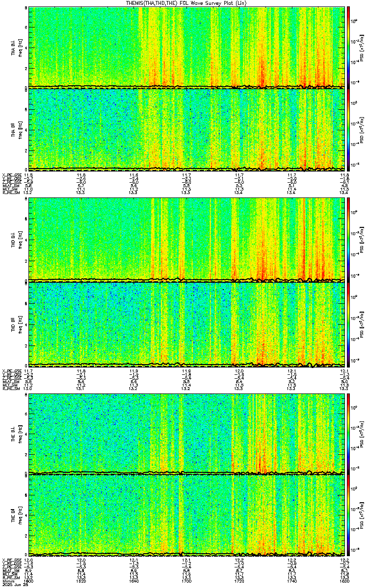Click the PSD color bar beside THE B-perpendicular panel

pos(349,434)
